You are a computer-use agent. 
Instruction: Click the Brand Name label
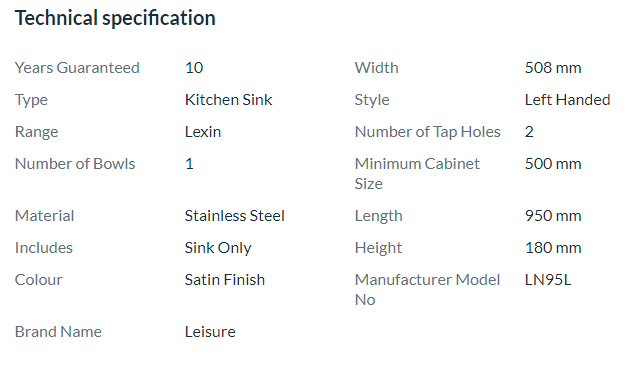(x=58, y=332)
